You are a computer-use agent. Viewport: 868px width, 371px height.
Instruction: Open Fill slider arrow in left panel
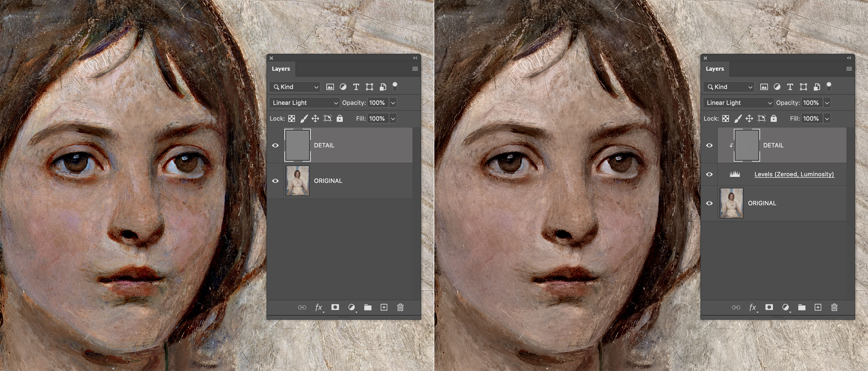point(393,119)
